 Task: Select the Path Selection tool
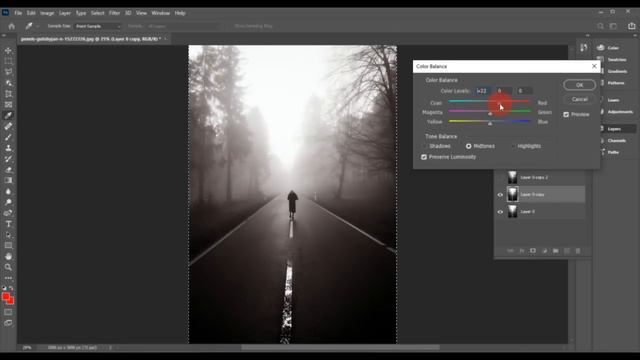[x=8, y=235]
